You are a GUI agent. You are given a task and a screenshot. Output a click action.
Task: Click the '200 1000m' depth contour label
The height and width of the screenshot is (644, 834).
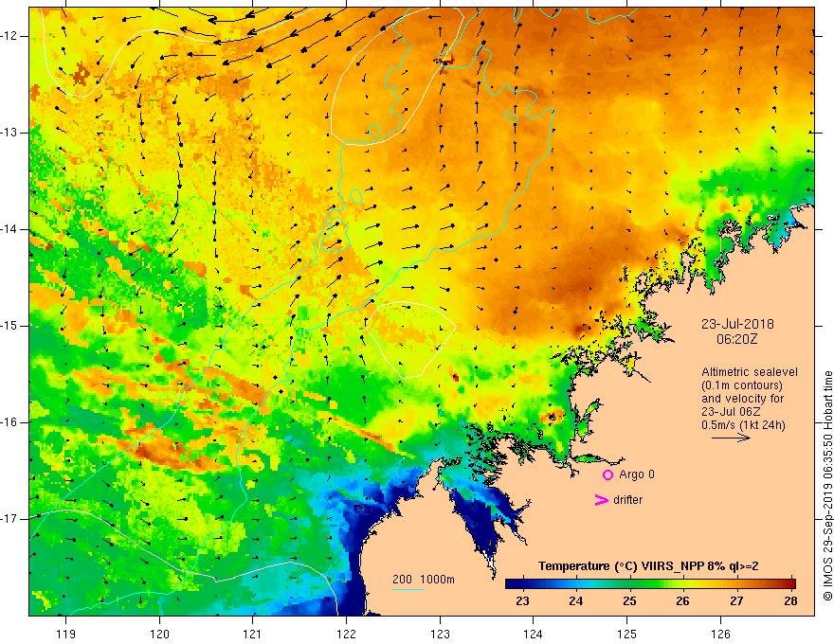[x=424, y=580]
